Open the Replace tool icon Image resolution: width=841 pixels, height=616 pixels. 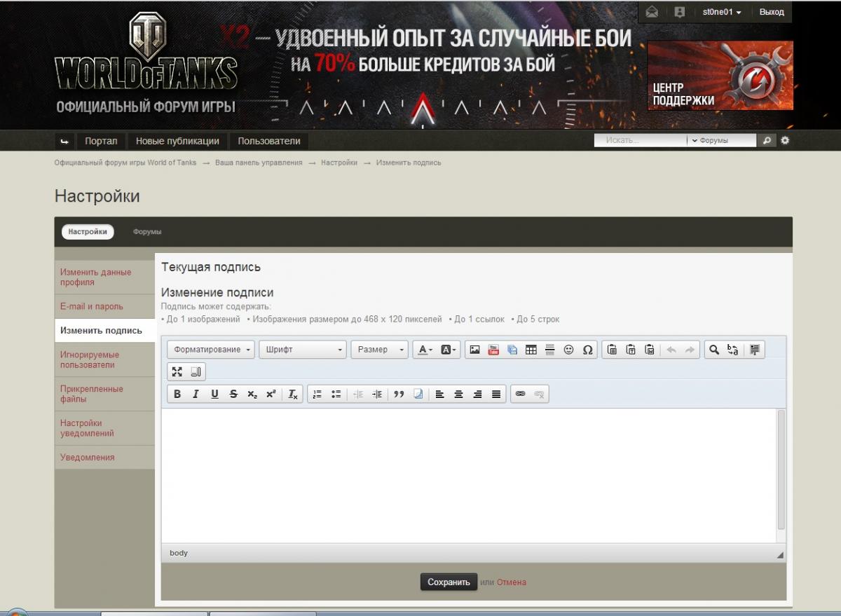(732, 350)
